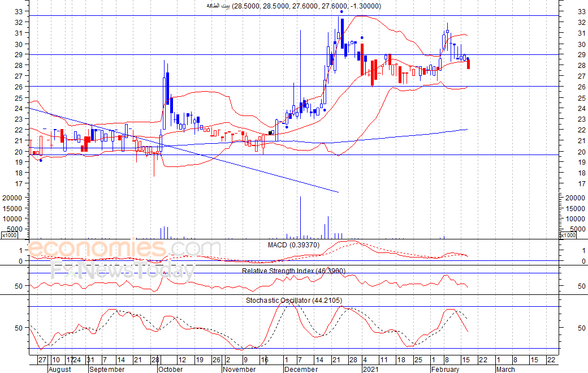
Task: Select the Relative Strength Index label
Action: 293,271
